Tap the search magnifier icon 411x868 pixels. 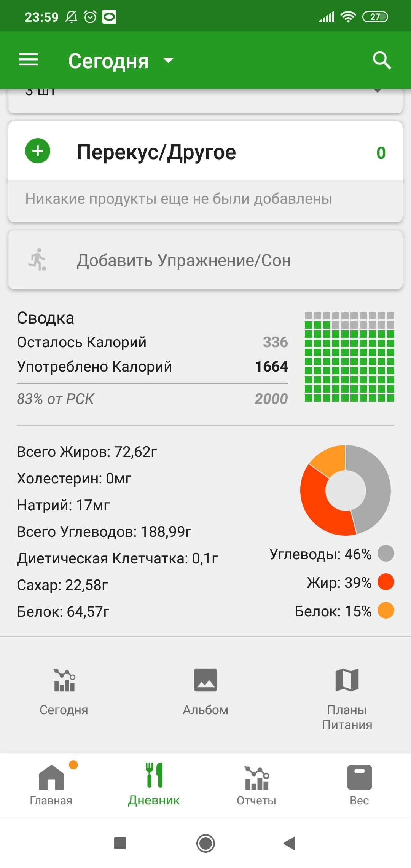click(382, 60)
